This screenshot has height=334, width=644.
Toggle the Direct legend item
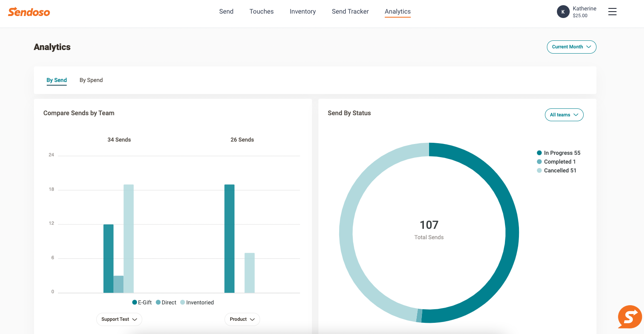(x=166, y=302)
